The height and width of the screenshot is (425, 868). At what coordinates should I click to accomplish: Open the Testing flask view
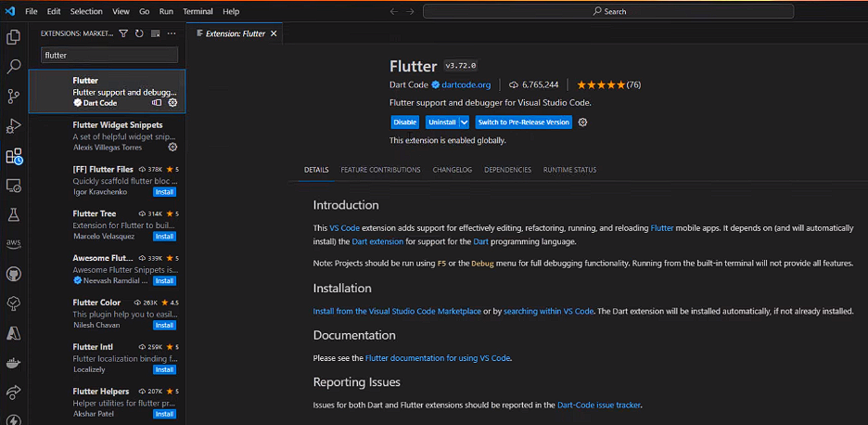(x=13, y=215)
